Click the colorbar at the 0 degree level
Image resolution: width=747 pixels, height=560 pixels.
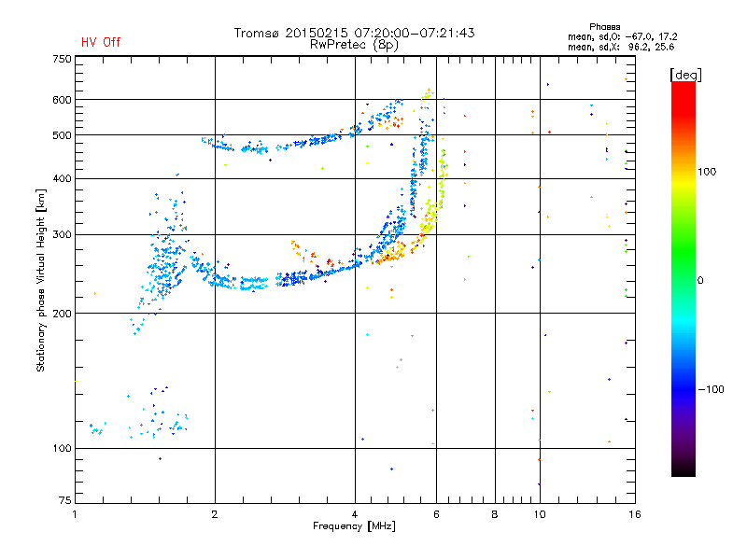pyautogui.click(x=684, y=280)
